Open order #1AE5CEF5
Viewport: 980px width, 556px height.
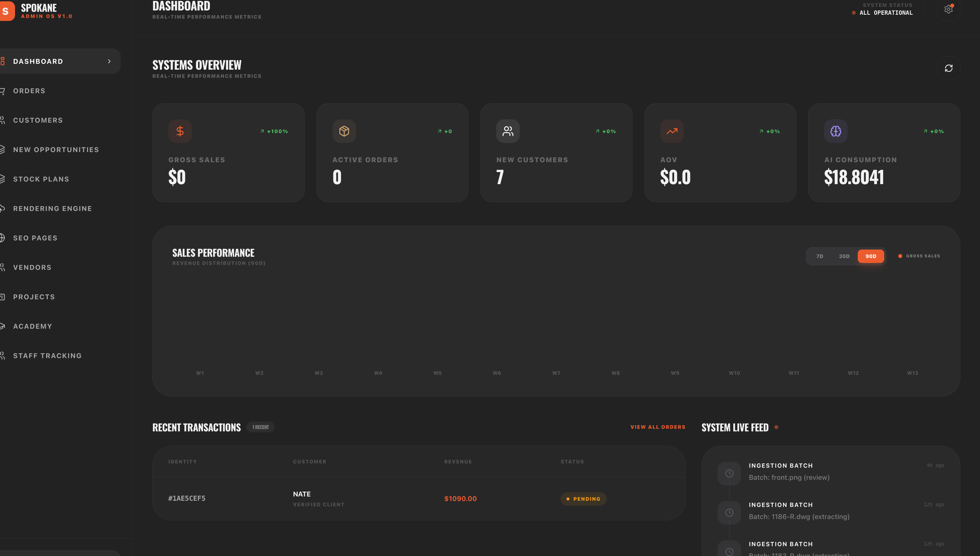(x=187, y=498)
